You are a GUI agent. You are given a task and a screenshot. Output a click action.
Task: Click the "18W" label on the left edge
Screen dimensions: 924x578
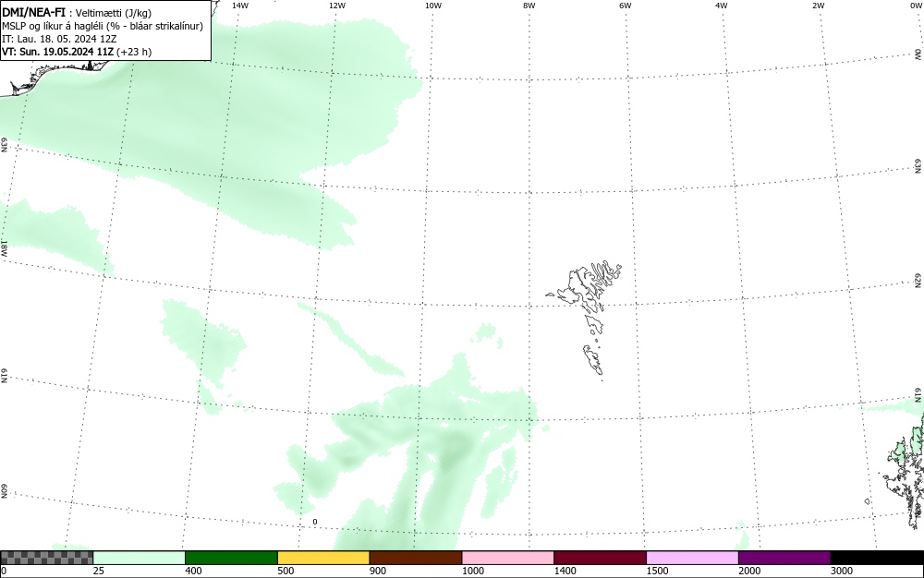[x=4, y=247]
